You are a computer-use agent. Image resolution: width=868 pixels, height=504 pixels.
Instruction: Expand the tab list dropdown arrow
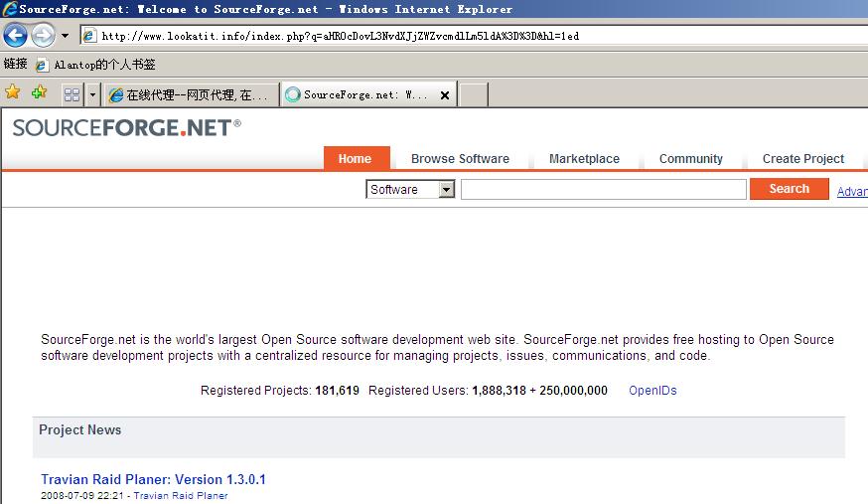[x=92, y=94]
